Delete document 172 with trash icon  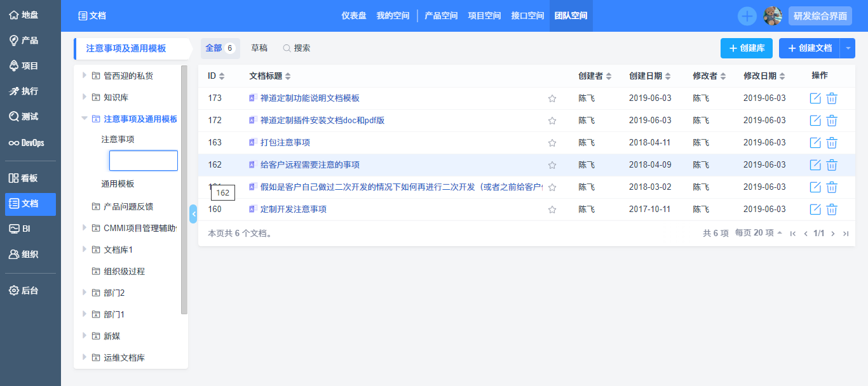(x=832, y=121)
